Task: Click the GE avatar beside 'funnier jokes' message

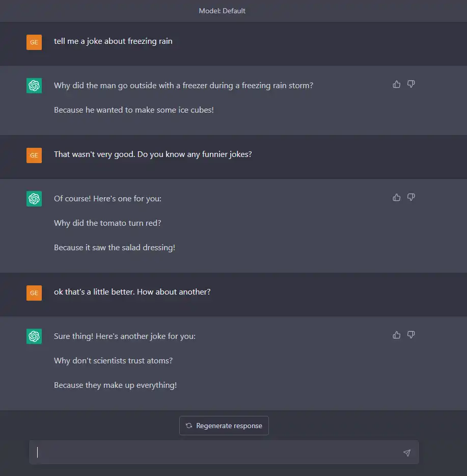Action: point(34,155)
